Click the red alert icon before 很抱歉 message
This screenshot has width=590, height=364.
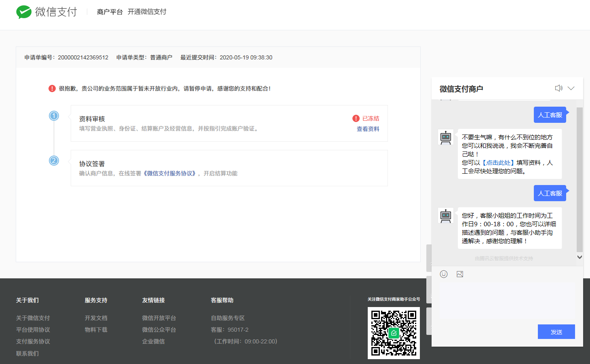click(52, 88)
